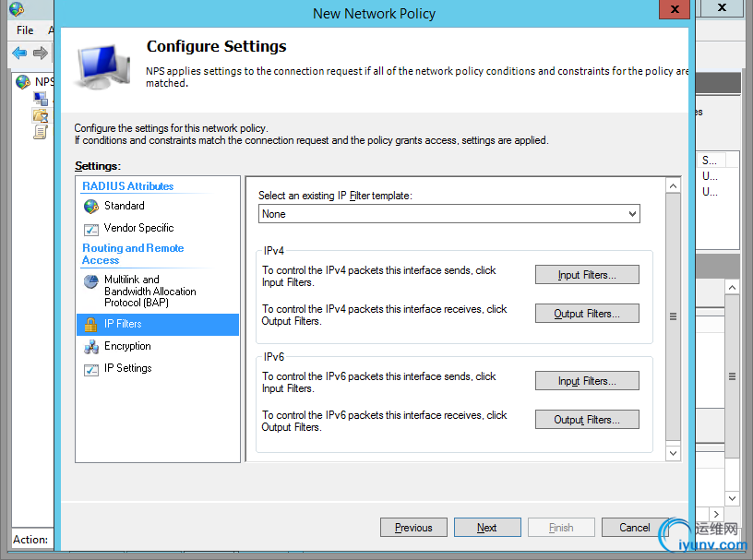Click the back arrow in the toolbar
The height and width of the screenshot is (560, 753).
pyautogui.click(x=19, y=54)
